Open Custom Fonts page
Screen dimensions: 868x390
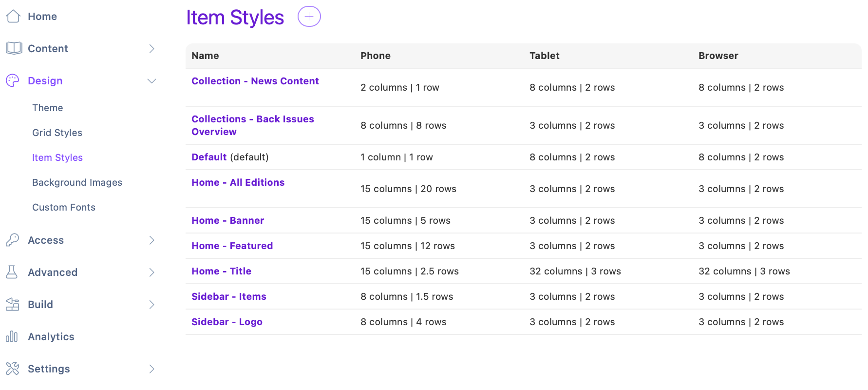(x=64, y=207)
